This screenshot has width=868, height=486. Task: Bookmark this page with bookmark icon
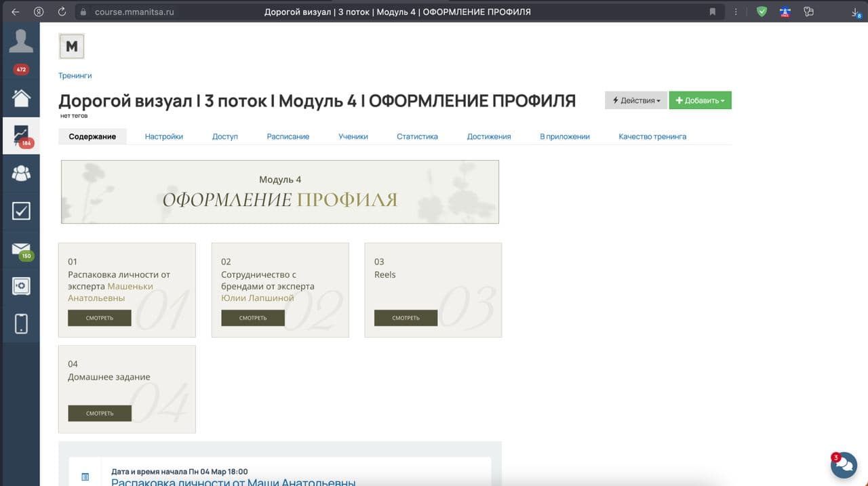713,12
